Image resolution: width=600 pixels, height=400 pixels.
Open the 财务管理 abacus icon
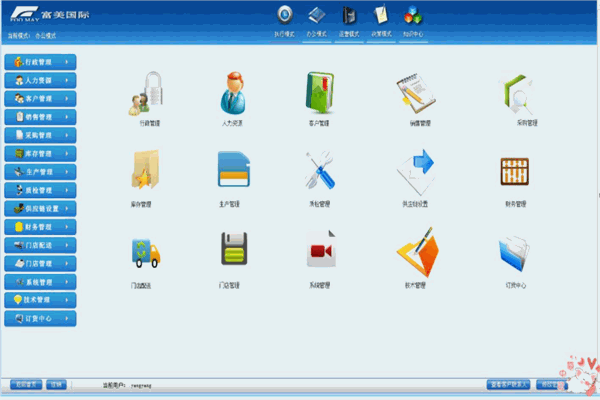coord(515,171)
